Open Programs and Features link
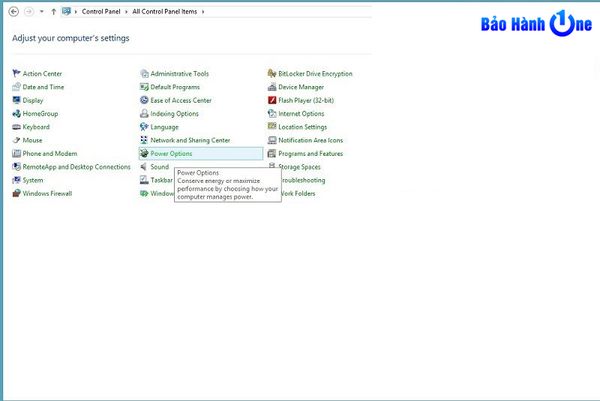 coord(310,154)
